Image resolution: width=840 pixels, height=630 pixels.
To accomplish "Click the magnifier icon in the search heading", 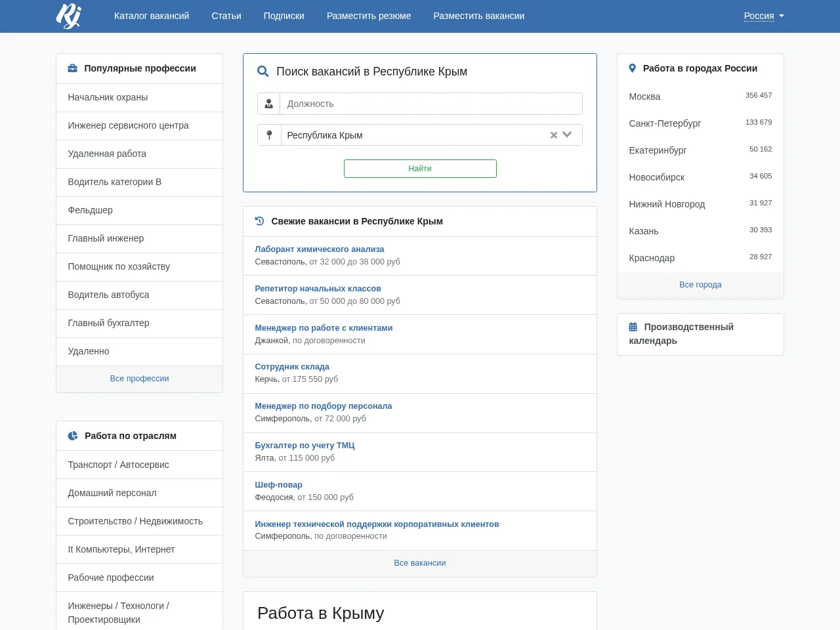I will coord(263,72).
